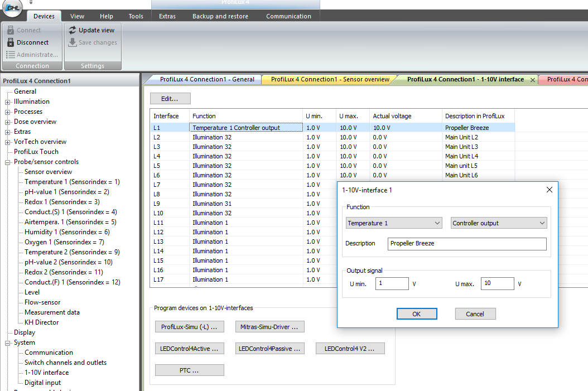Cancel the 1-10V-interface dialog

click(475, 314)
